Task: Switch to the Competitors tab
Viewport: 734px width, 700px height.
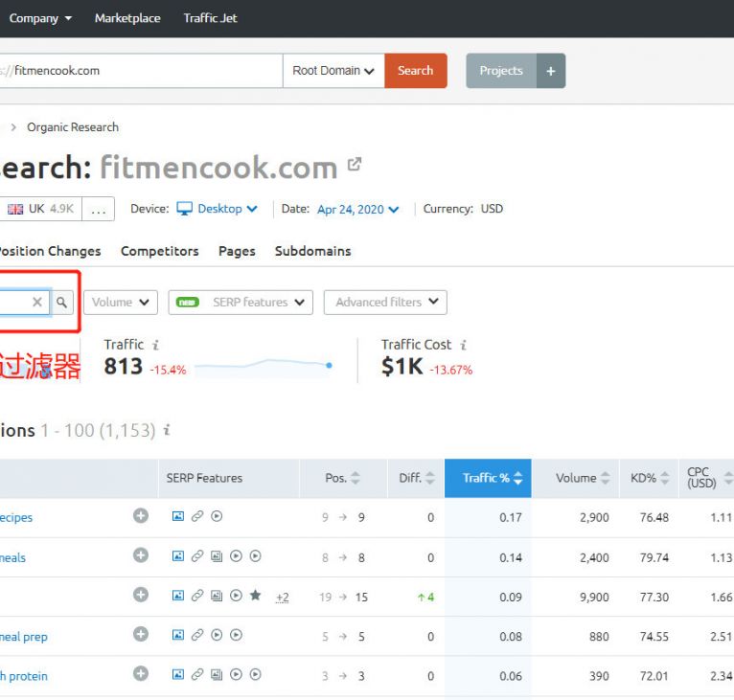Action: click(x=159, y=251)
